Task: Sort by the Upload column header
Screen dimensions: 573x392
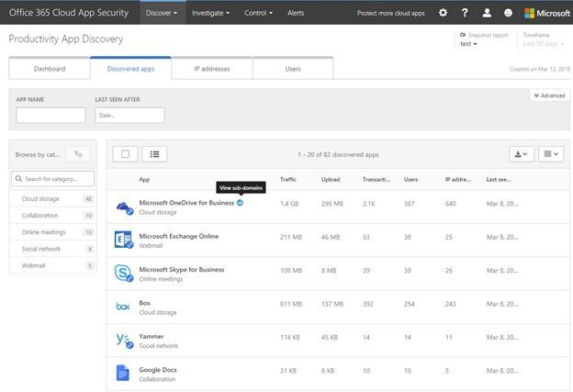Action: click(331, 179)
